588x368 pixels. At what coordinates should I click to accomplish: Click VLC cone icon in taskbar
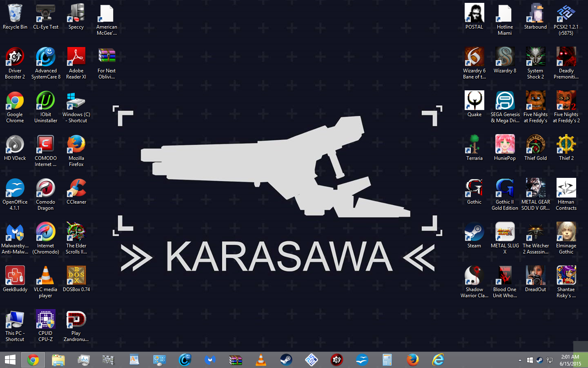[261, 360]
